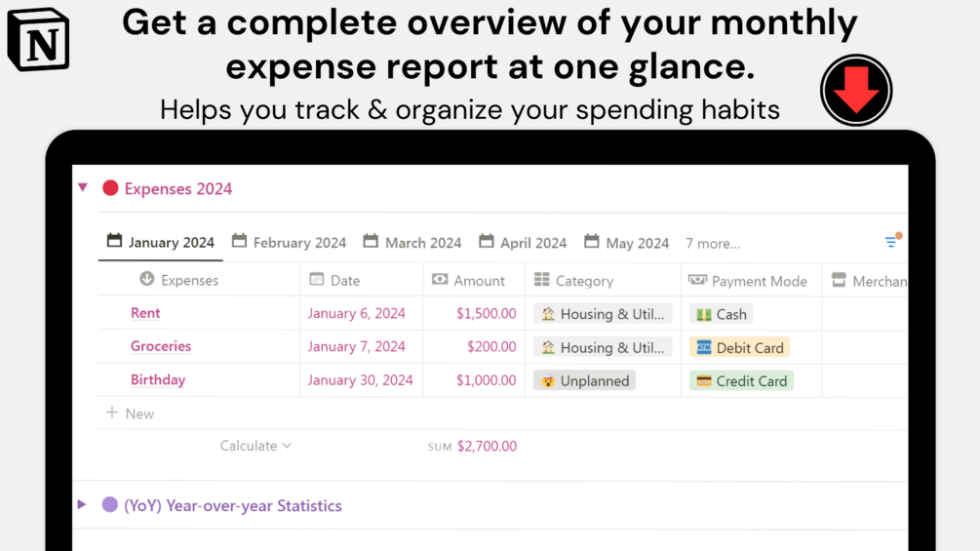Click the Merchant column store icon
The height and width of the screenshot is (551, 980).
coord(839,280)
